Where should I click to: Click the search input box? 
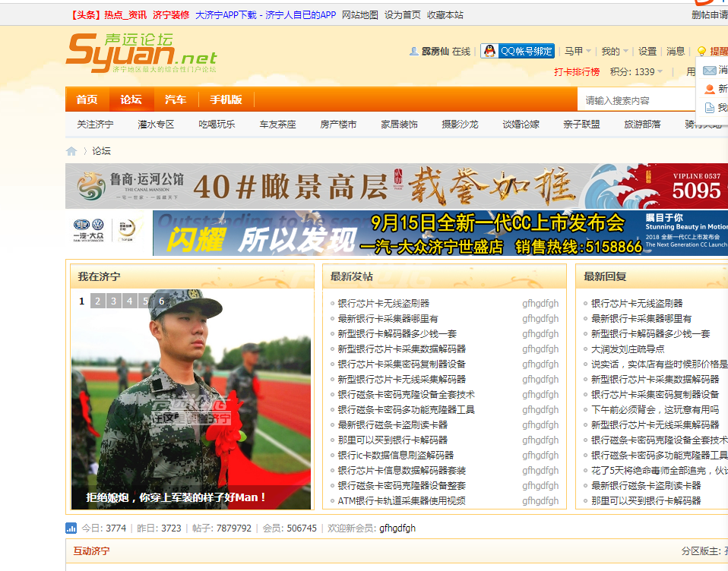tap(638, 99)
